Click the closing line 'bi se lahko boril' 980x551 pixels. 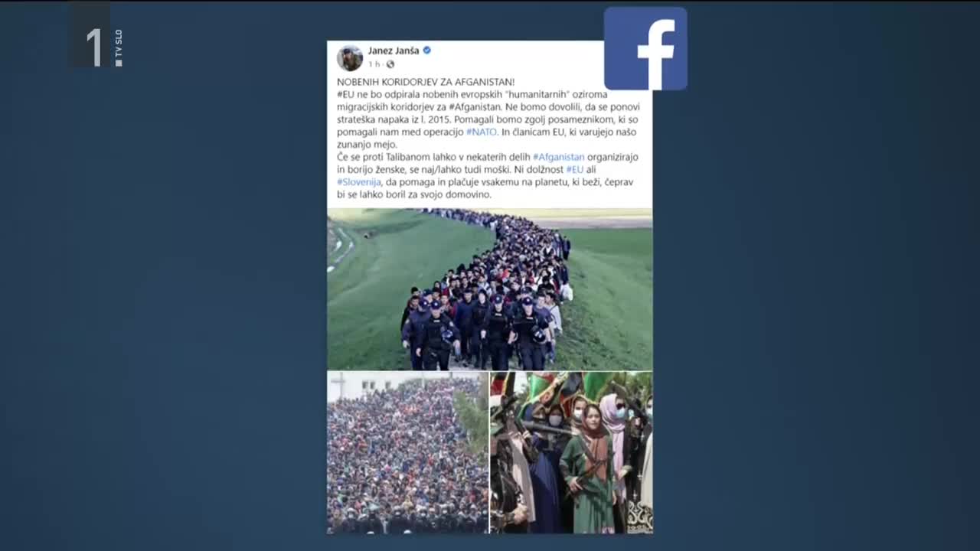[x=413, y=194]
